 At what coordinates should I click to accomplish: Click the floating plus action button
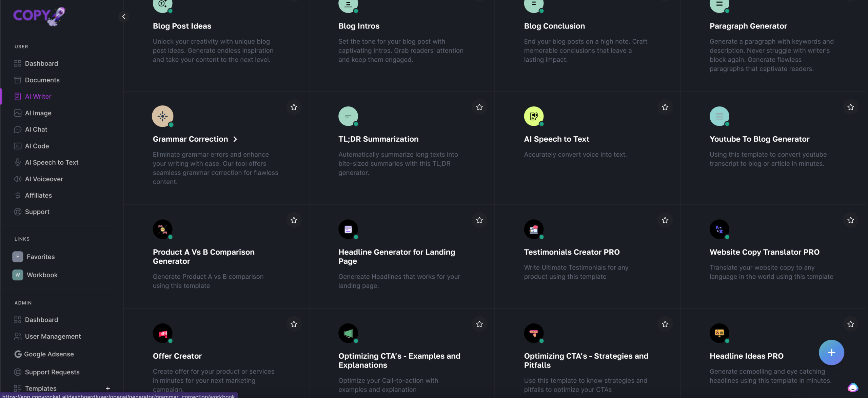coord(831,352)
